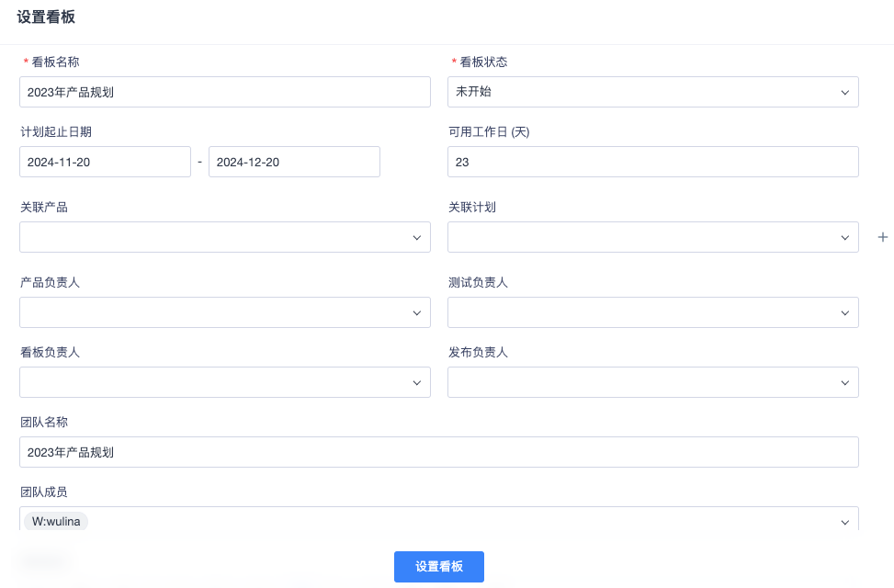Click the 看板状态 field label
Viewport: 894px width, 588px height.
483,62
